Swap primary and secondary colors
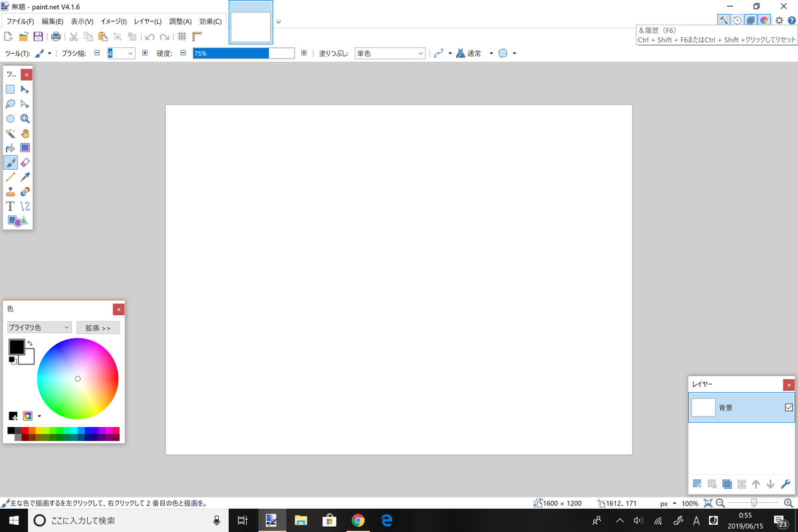Image resolution: width=798 pixels, height=532 pixels. tap(30, 343)
